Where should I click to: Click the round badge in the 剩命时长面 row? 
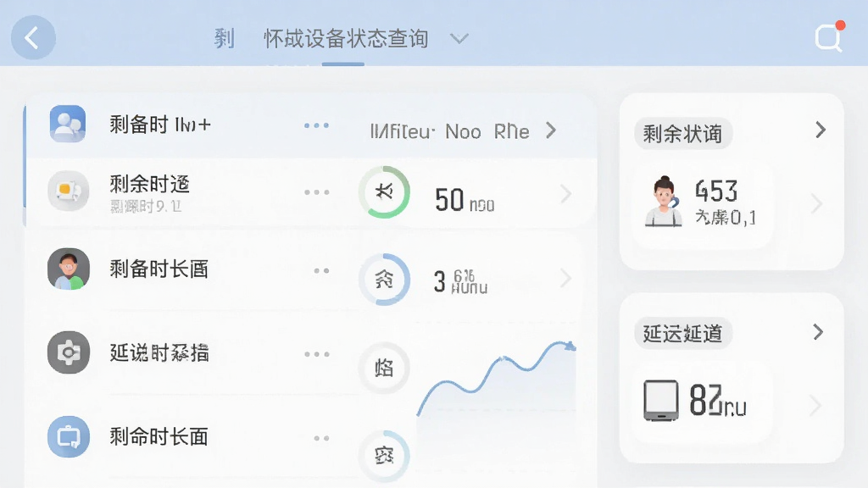click(x=384, y=455)
